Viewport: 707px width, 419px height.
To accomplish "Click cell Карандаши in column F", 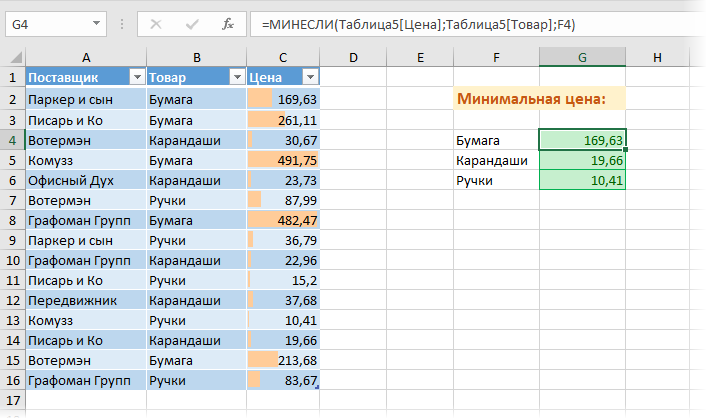I will pyautogui.click(x=496, y=161).
